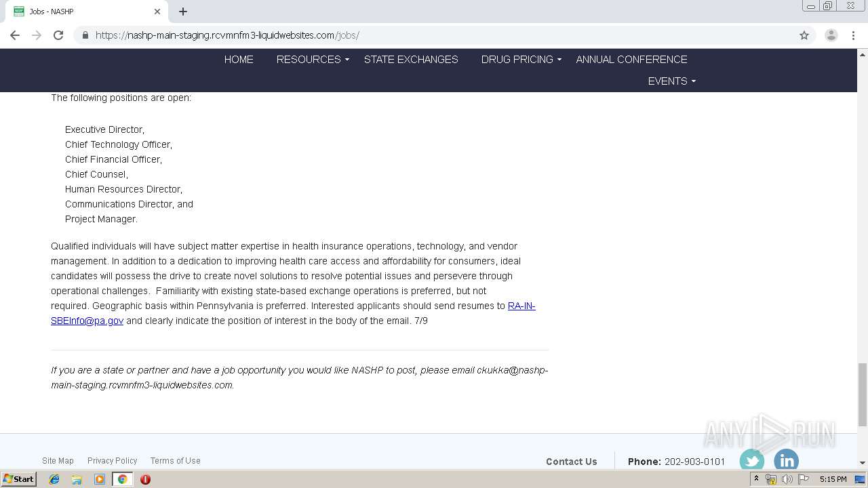The width and height of the screenshot is (868, 488).
Task: Click the 'Project Manager.' list entry
Action: click(x=101, y=219)
